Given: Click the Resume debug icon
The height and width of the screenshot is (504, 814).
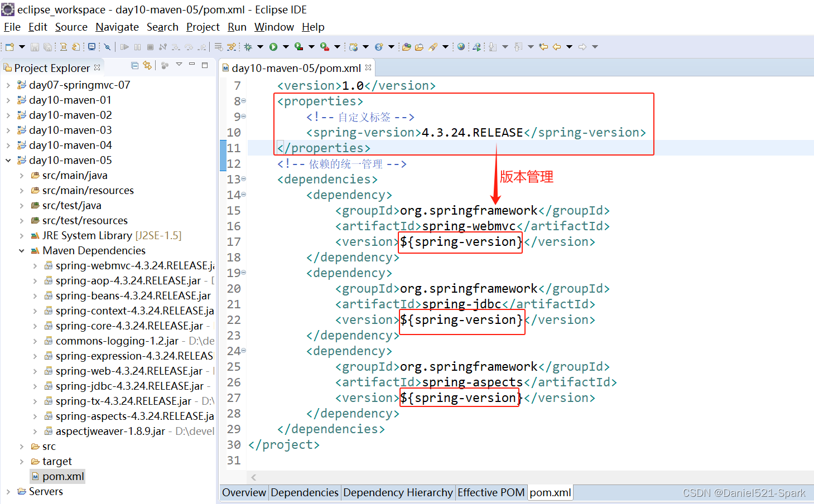Looking at the screenshot, I should pos(124,47).
